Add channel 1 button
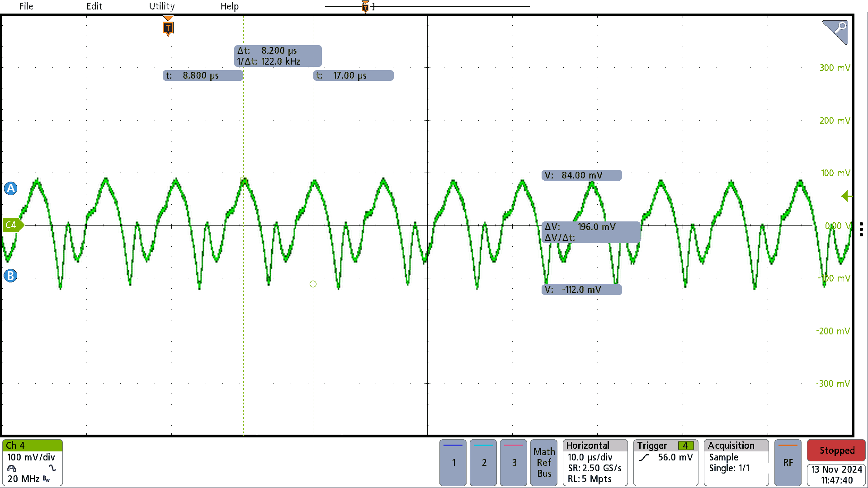 453,463
